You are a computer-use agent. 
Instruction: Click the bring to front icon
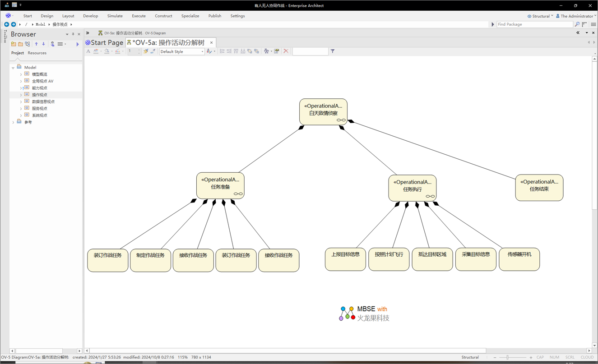[x=250, y=51]
